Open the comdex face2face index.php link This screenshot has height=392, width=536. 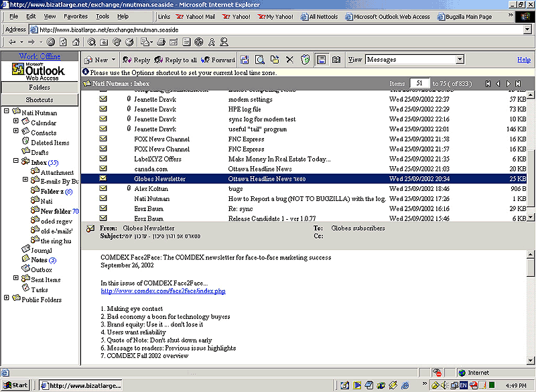[163, 291]
